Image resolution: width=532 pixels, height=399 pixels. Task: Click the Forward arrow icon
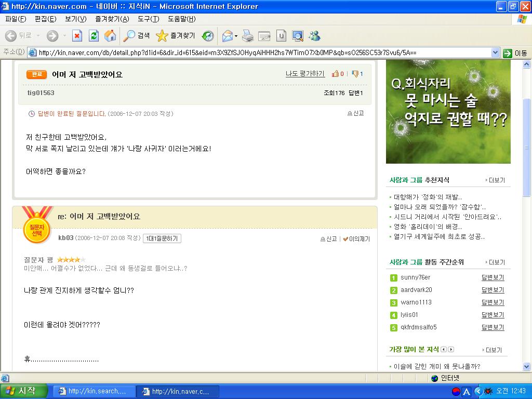52,36
